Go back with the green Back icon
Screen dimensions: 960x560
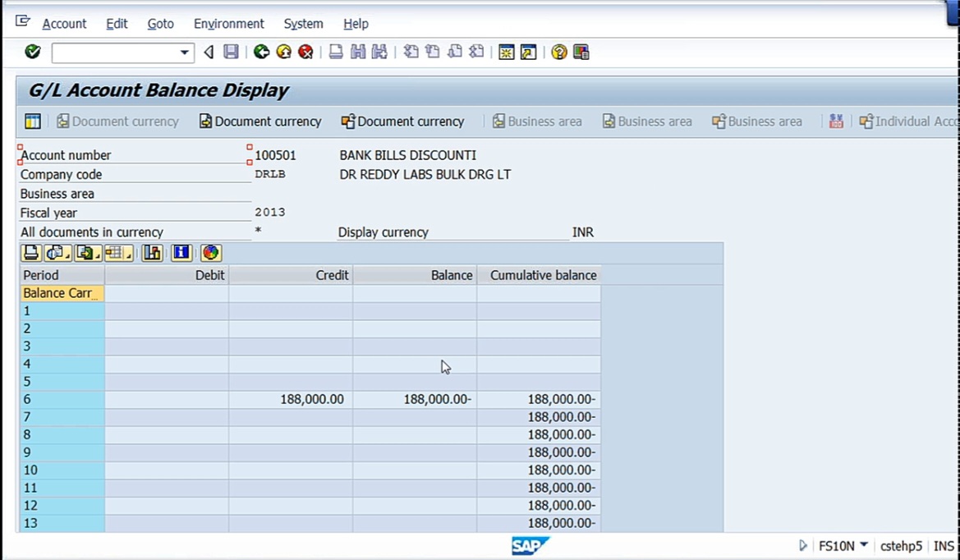[x=261, y=52]
